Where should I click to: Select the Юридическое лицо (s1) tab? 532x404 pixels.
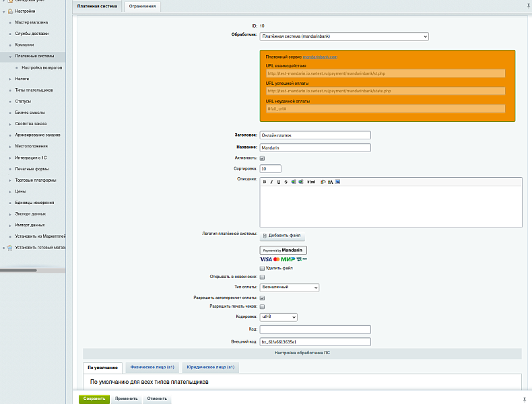211,368
